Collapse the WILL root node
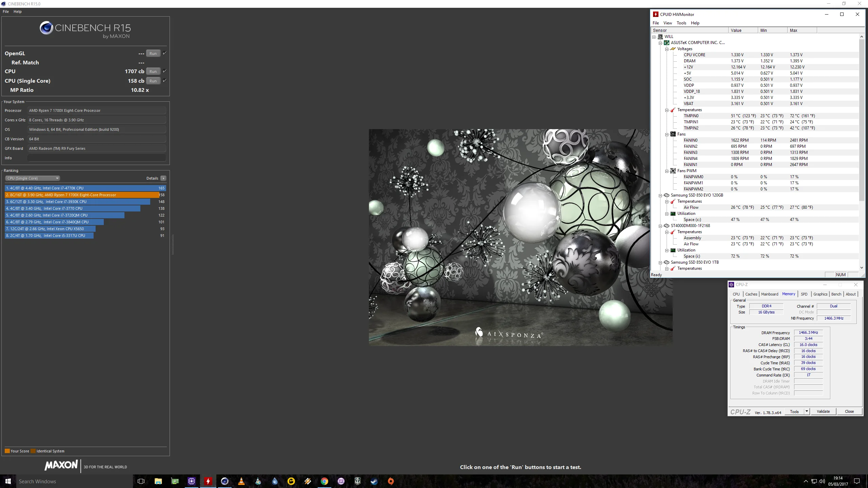This screenshot has width=868, height=488. pos(654,37)
